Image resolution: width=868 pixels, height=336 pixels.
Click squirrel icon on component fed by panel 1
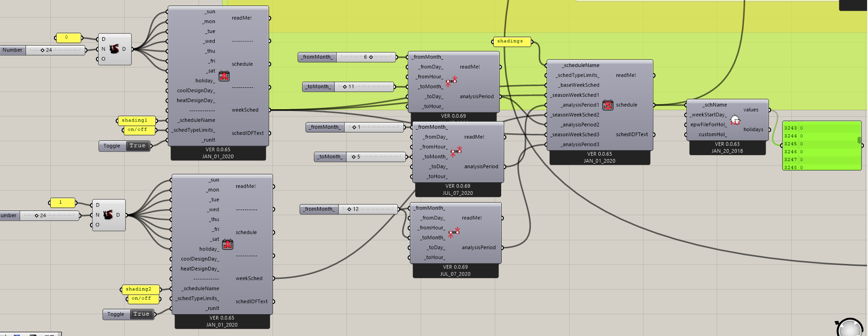pos(108,215)
